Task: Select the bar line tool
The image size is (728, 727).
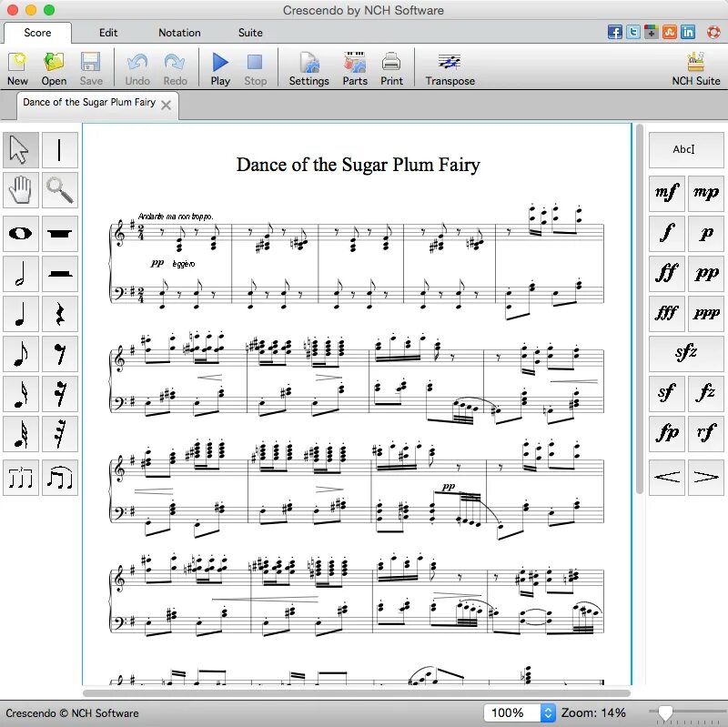Action: (x=60, y=150)
